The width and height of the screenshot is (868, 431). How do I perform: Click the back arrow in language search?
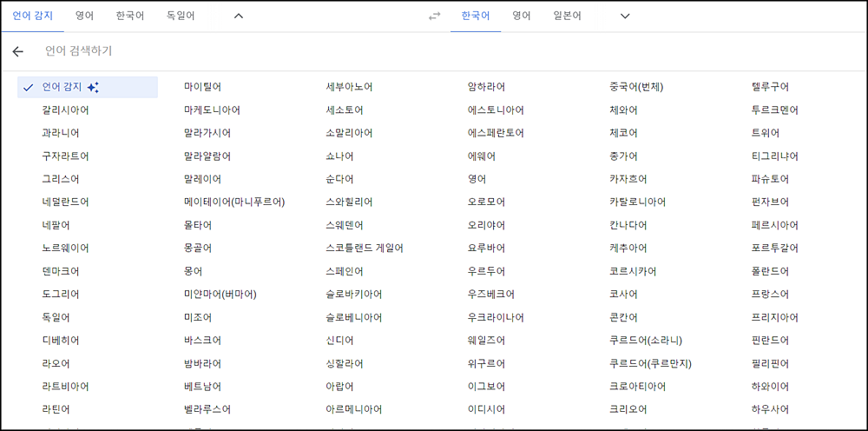17,51
